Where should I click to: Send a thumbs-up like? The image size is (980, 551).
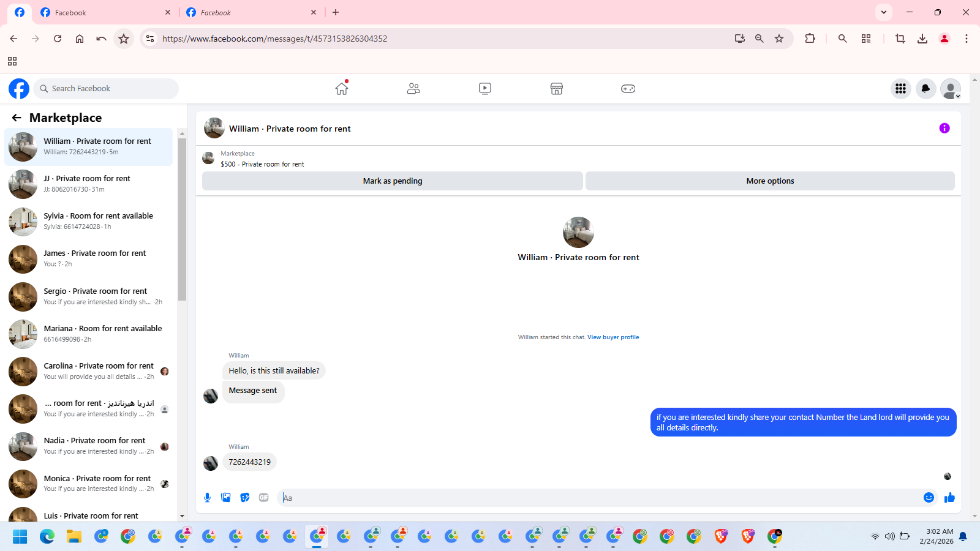[949, 498]
